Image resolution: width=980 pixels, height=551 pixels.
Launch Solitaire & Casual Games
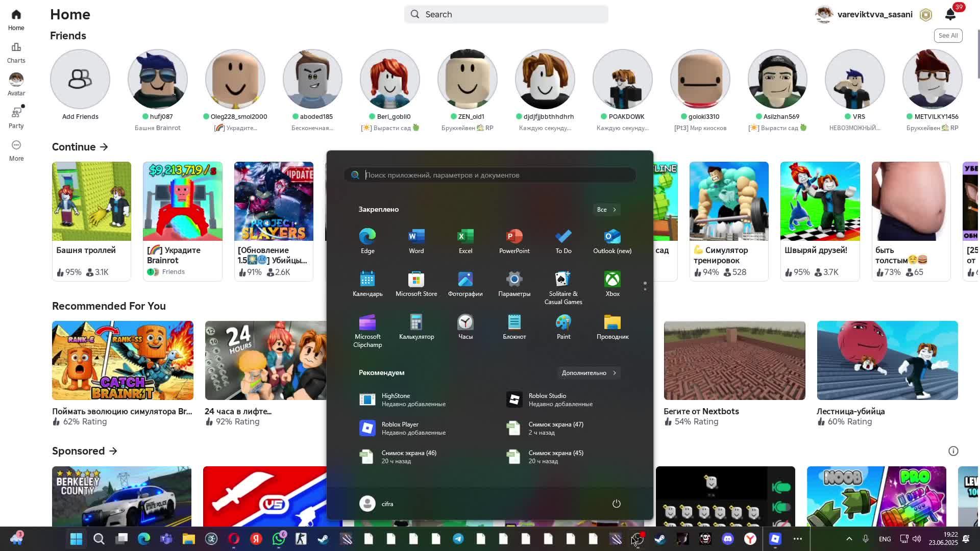pos(563,288)
